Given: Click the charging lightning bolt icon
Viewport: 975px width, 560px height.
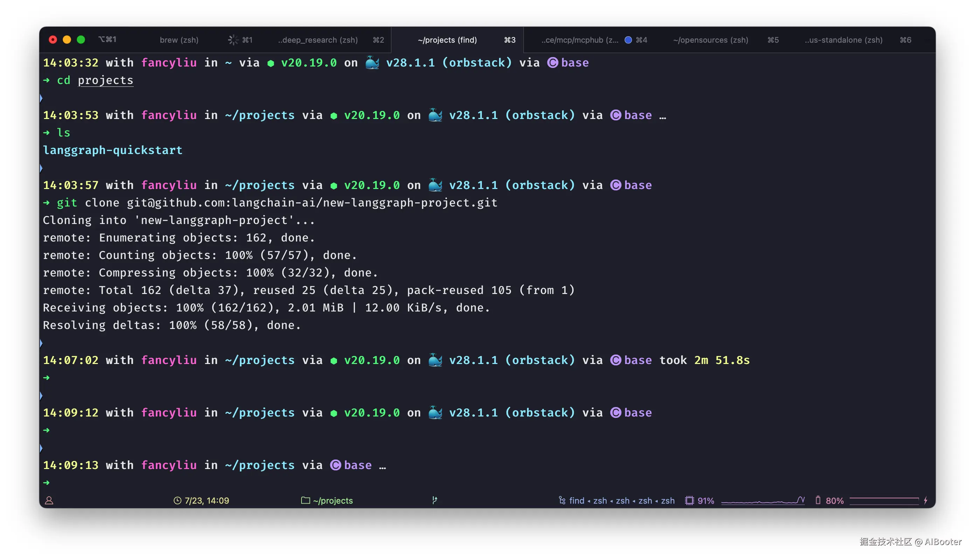Looking at the screenshot, I should click(925, 500).
